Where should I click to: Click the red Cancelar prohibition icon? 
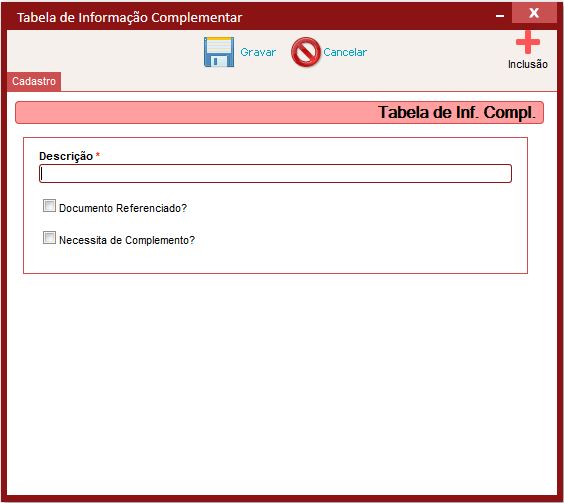(305, 52)
